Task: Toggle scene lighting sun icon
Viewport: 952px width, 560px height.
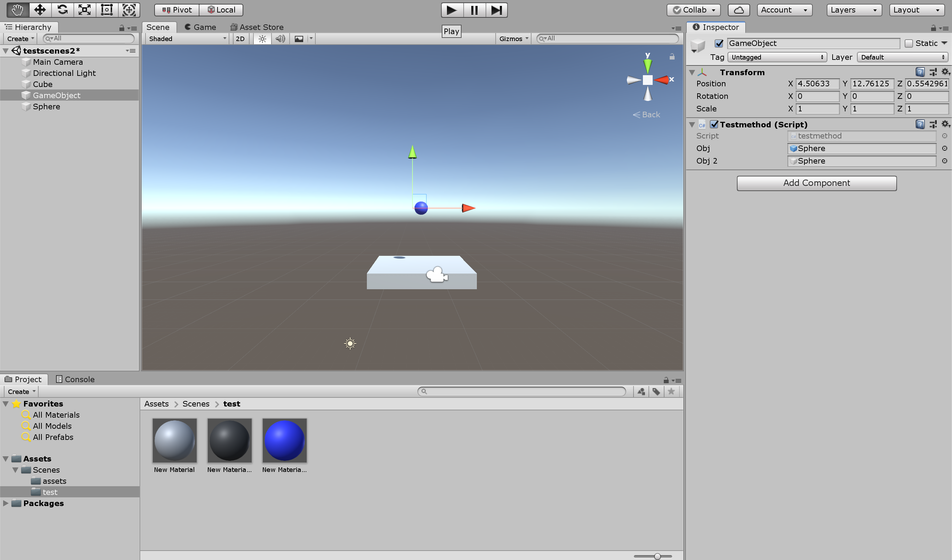Action: point(262,39)
